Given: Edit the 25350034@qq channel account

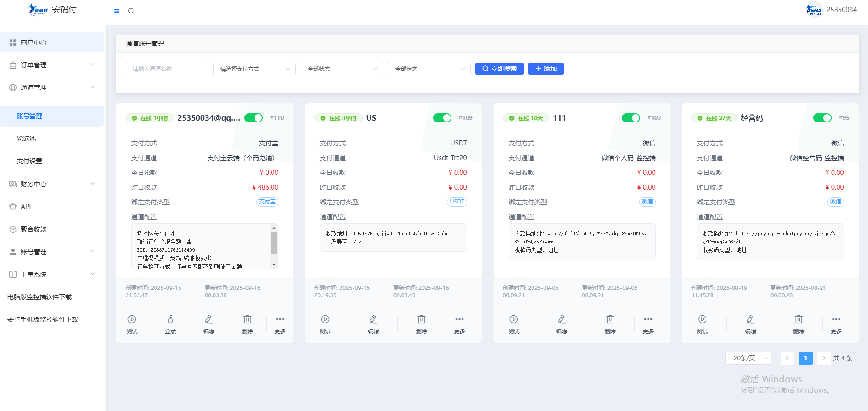Looking at the screenshot, I should [209, 324].
